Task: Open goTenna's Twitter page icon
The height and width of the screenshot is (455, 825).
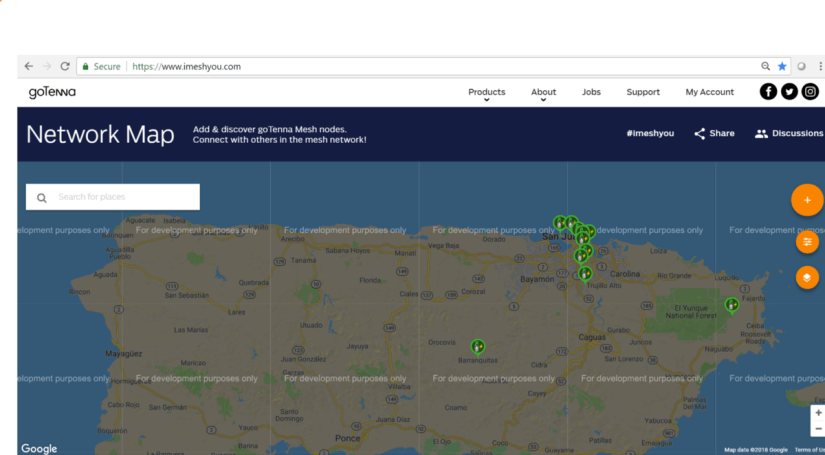Action: [x=789, y=92]
